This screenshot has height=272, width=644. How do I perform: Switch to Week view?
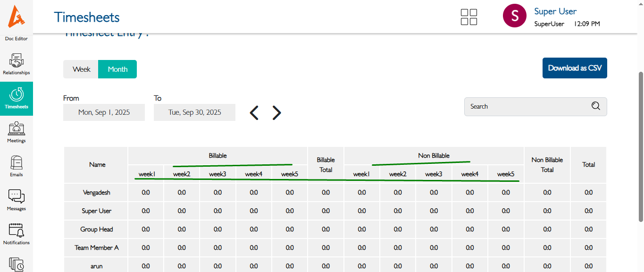pyautogui.click(x=81, y=69)
